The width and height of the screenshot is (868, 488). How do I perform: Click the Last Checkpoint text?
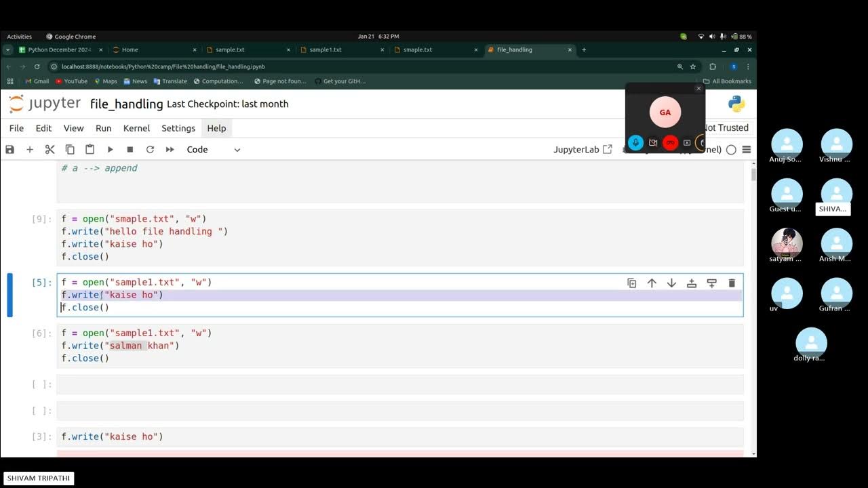[x=228, y=104]
